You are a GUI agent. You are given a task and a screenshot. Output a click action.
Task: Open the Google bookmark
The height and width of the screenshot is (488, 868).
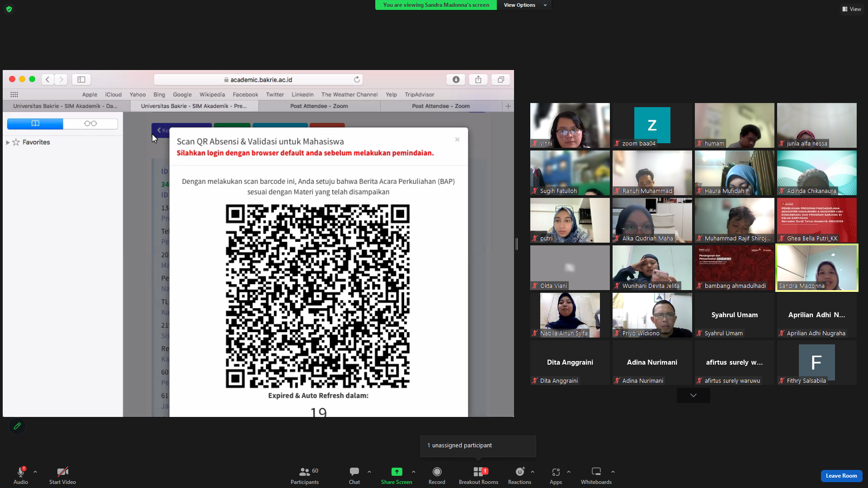[x=182, y=94]
